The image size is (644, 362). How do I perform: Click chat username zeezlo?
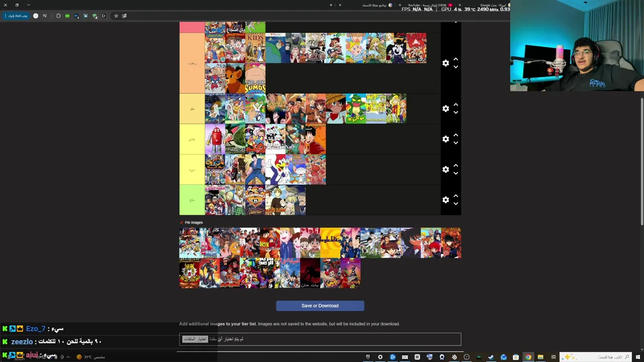(22, 342)
